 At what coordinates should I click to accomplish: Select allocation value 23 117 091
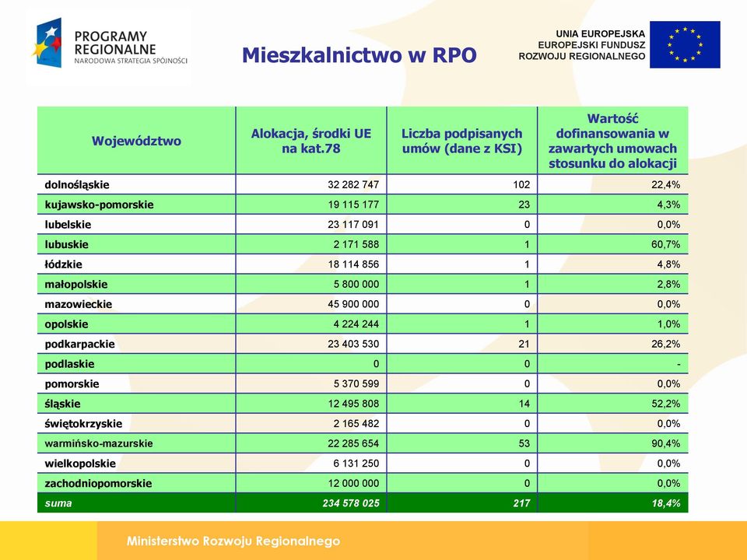click(x=353, y=225)
